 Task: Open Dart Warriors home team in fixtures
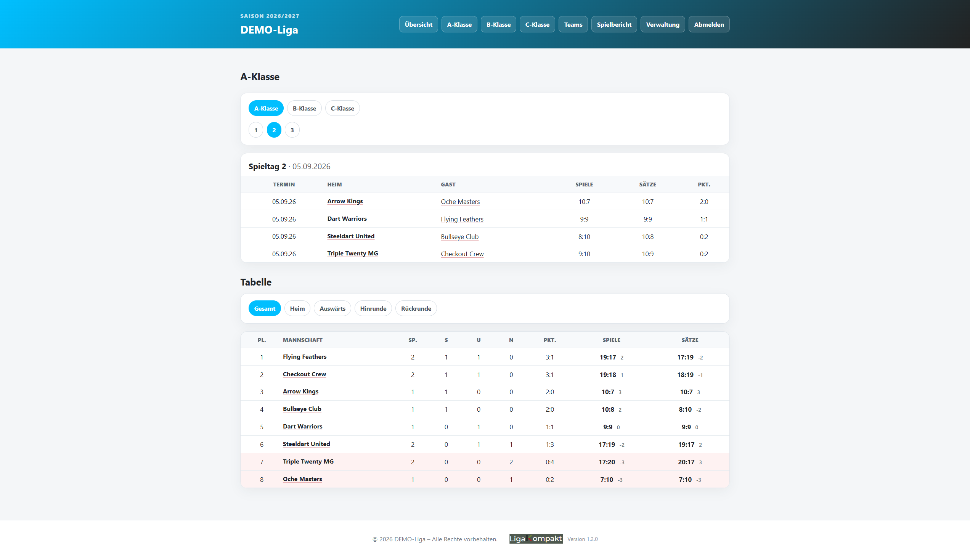point(347,219)
